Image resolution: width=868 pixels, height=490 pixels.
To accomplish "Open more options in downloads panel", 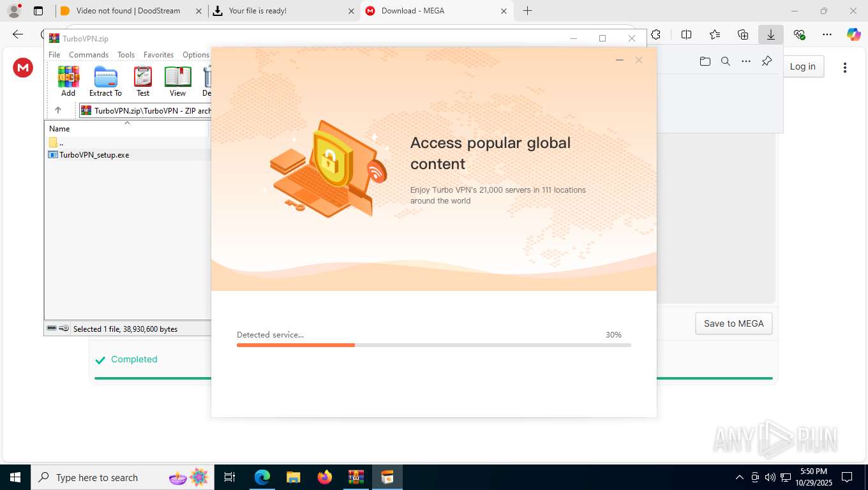I will (745, 61).
